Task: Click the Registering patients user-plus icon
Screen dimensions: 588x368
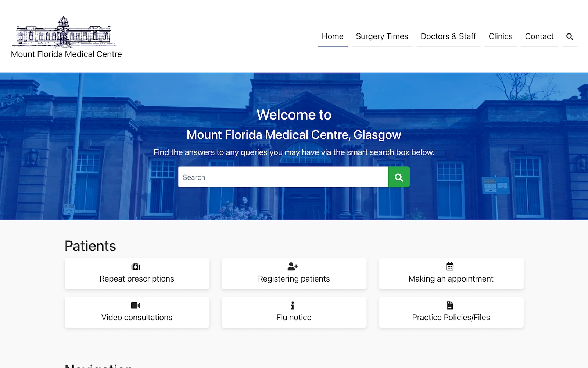Action: [293, 266]
